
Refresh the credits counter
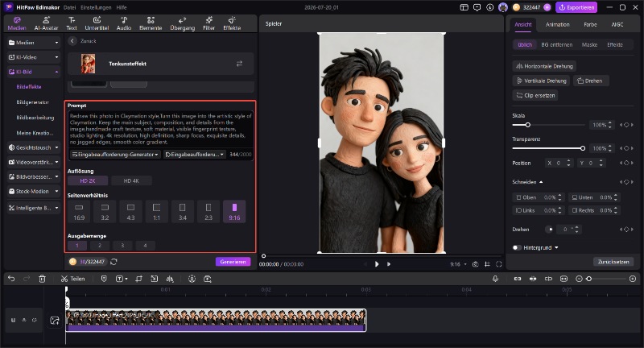point(114,262)
